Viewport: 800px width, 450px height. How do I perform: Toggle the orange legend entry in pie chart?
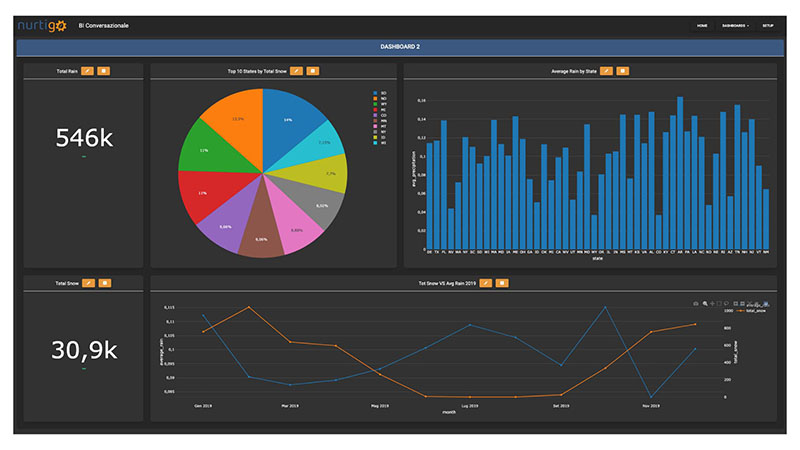pyautogui.click(x=380, y=98)
